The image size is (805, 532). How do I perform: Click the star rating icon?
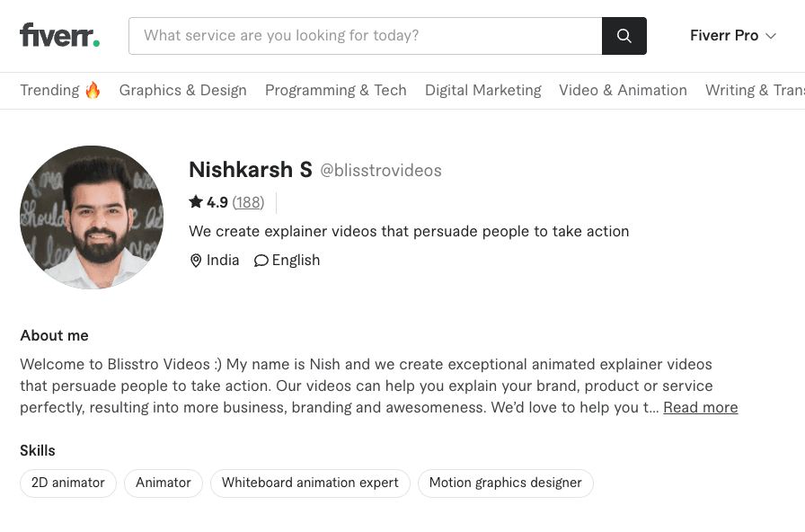196,202
